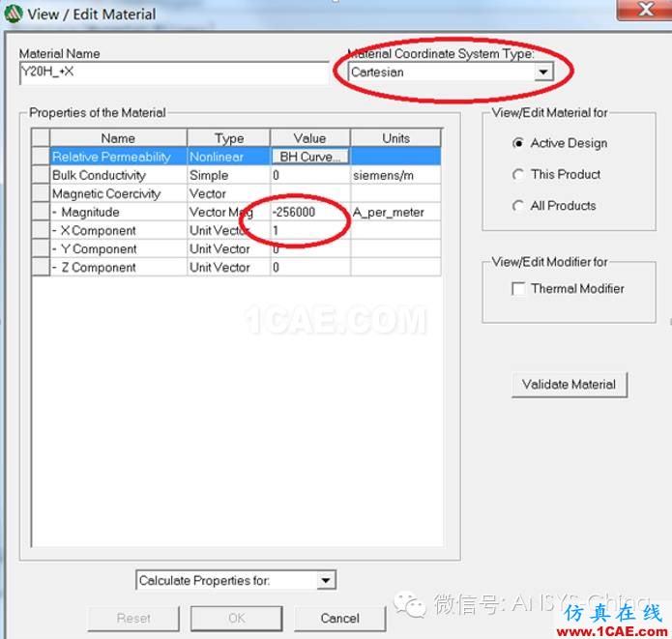The image size is (672, 639).
Task: Open the Cartesian coordinate system dropdown
Action: 543,72
